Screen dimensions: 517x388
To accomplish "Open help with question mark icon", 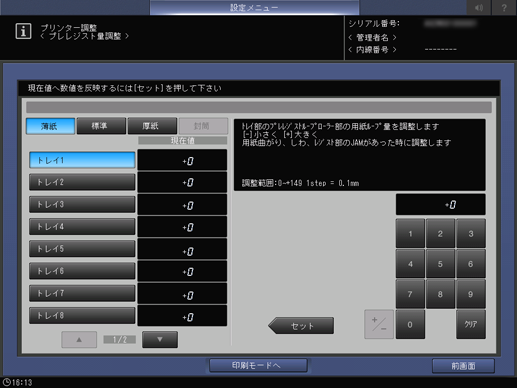I will [504, 7].
